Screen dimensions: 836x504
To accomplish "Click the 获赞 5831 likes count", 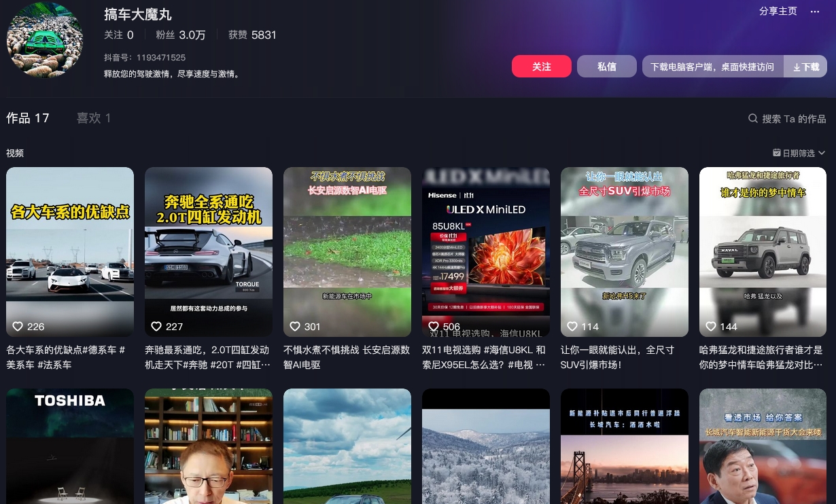I will point(252,35).
